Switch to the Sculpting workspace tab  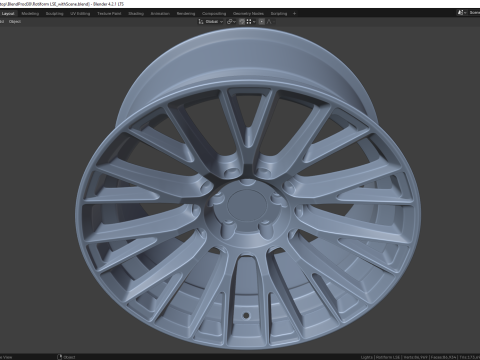55,14
